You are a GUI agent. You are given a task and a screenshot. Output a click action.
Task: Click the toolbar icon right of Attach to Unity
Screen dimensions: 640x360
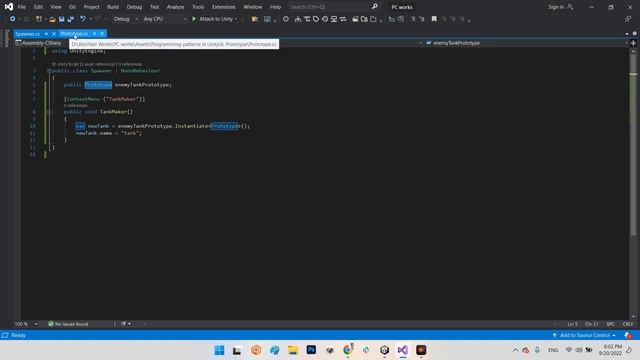[x=255, y=19]
